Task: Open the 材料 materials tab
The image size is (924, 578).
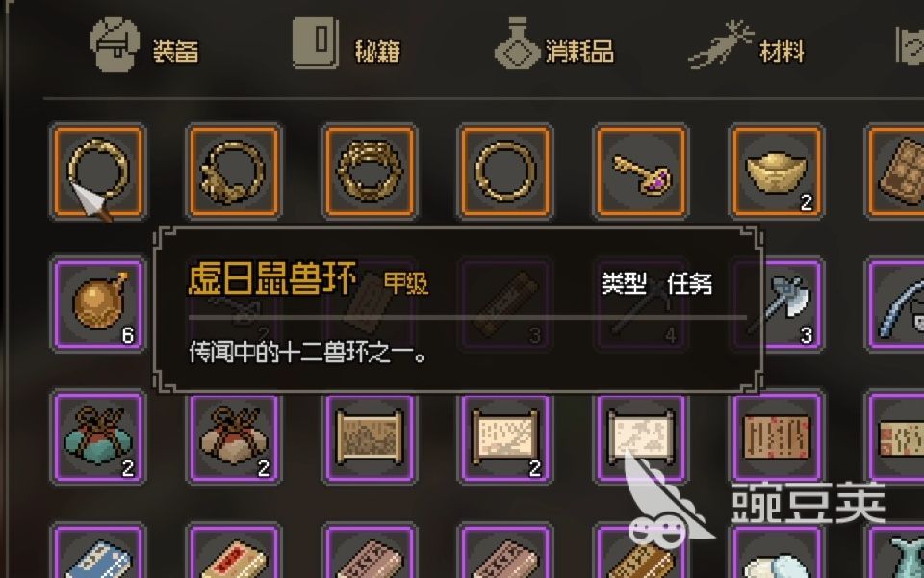Action: (x=747, y=46)
